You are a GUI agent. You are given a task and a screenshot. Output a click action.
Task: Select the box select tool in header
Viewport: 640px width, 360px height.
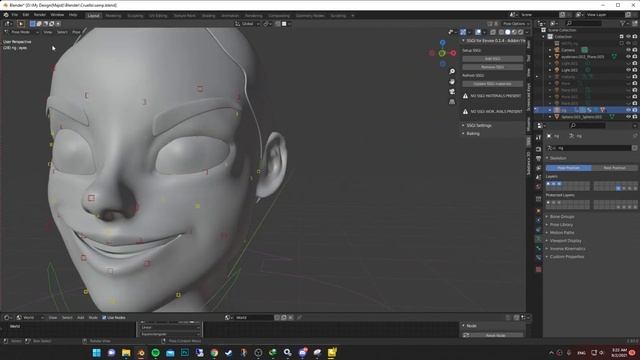tap(33, 24)
